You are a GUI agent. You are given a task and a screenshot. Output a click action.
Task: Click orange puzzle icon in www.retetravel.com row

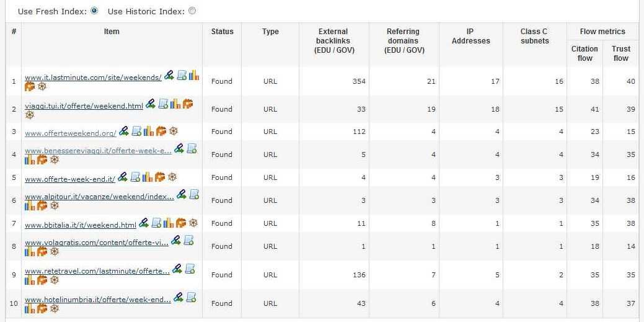point(42,280)
